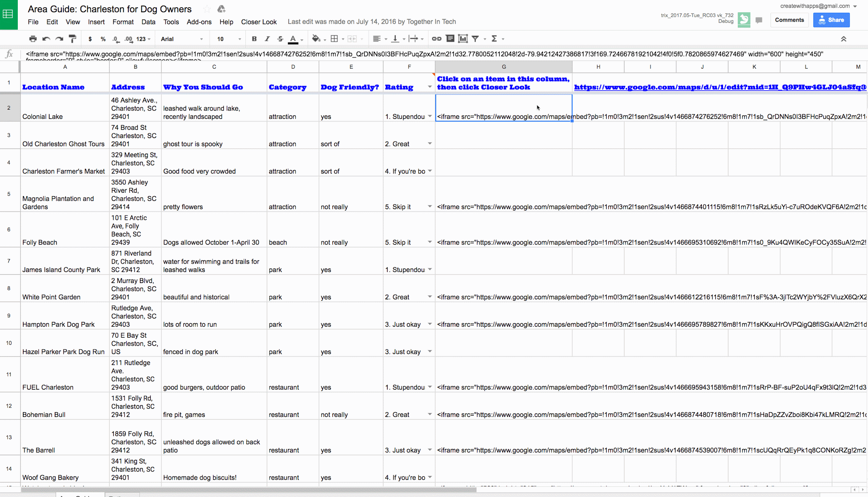Click the Comments button
This screenshot has width=868, height=497.
(789, 20)
